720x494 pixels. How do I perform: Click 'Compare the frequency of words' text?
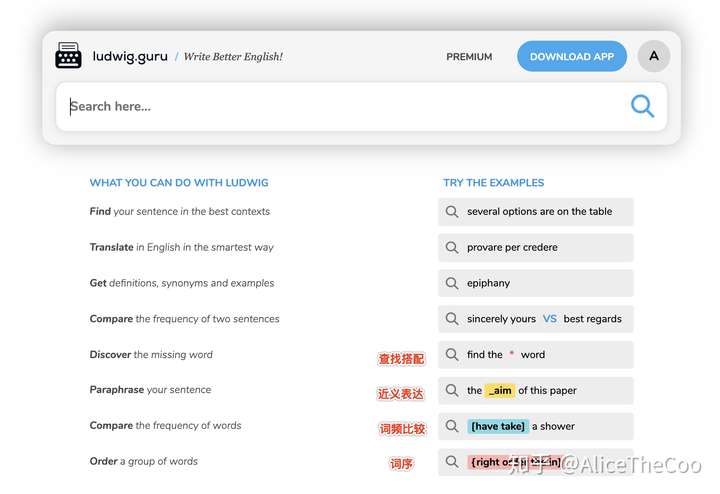click(165, 426)
